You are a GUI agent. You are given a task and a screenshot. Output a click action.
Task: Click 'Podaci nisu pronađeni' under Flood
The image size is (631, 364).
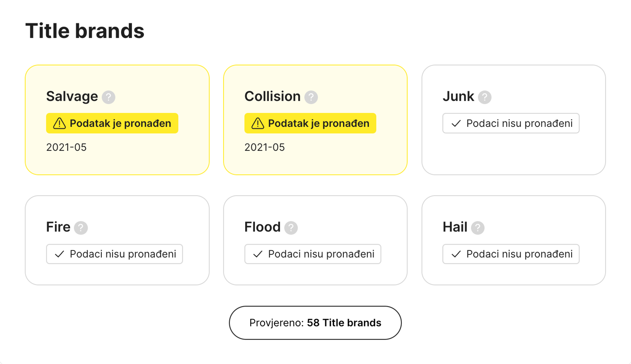tap(313, 254)
